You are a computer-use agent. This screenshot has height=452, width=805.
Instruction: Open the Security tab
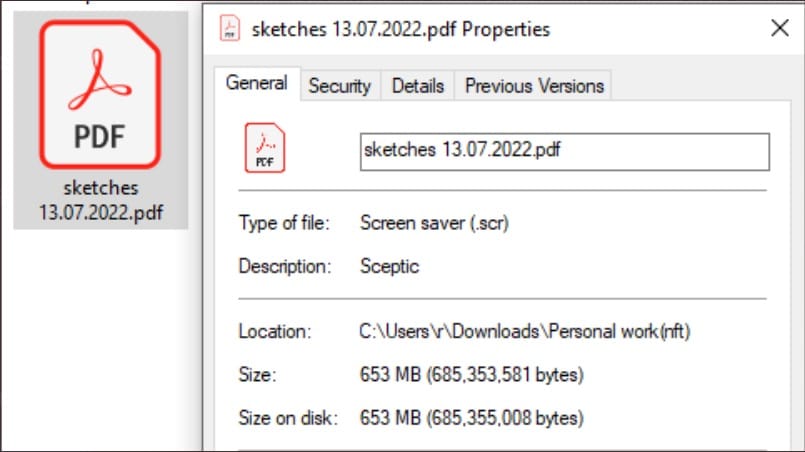click(x=340, y=86)
